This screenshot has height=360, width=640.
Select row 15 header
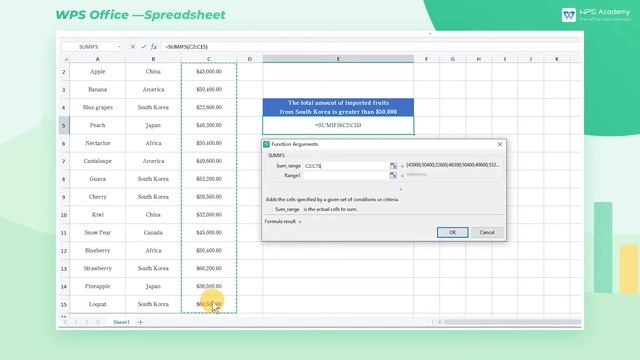(64, 304)
